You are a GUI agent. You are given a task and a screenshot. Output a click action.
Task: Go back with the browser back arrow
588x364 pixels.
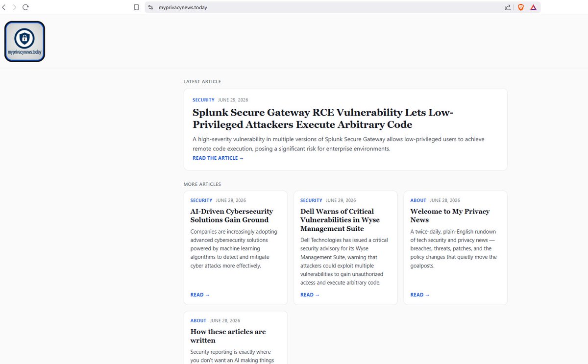4,7
